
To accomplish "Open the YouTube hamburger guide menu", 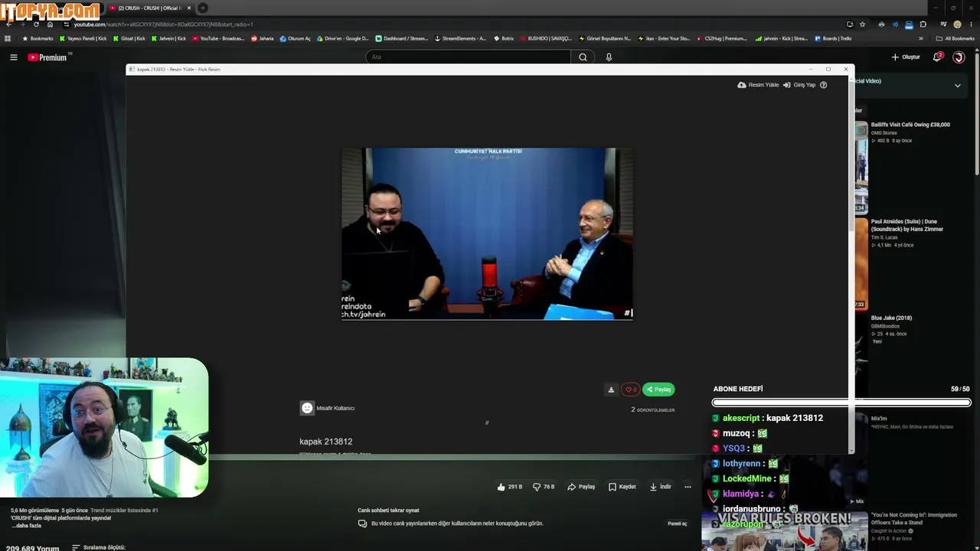I will pyautogui.click(x=13, y=57).
